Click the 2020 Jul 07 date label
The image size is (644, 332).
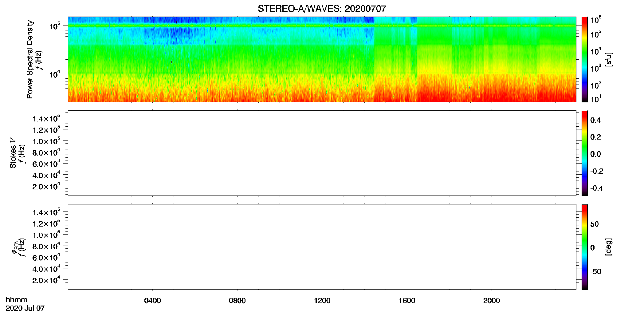[25, 308]
